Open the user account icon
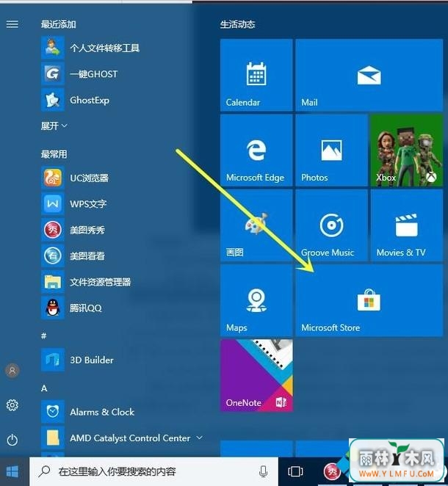This screenshot has height=486, width=448. tap(12, 371)
